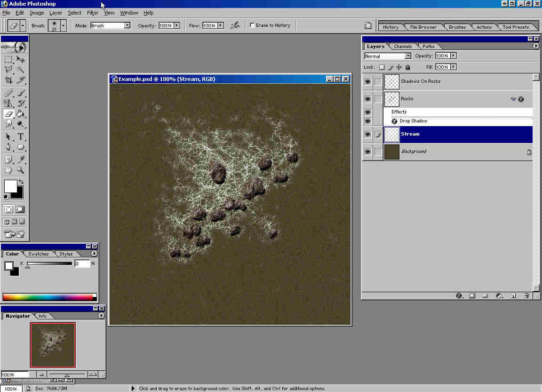This screenshot has height=392, width=542.
Task: Activate the Zoom tool in toolbox
Action: (x=21, y=170)
